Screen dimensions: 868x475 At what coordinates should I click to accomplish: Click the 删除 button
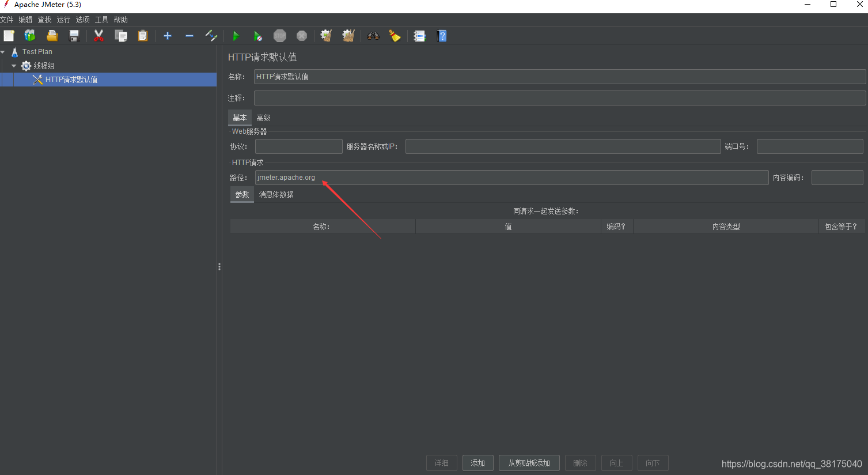pyautogui.click(x=581, y=463)
